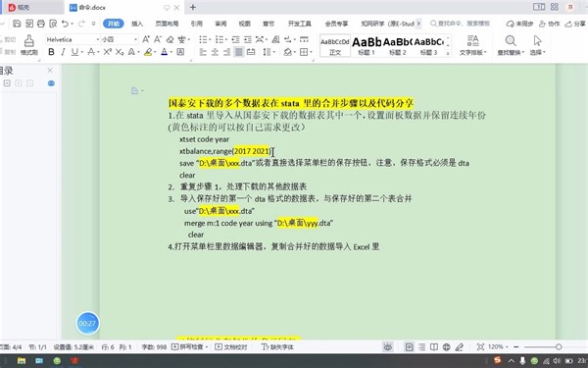Screen dimensions: 588x368
Task: Toggle justified alignment
Action: tap(239, 52)
